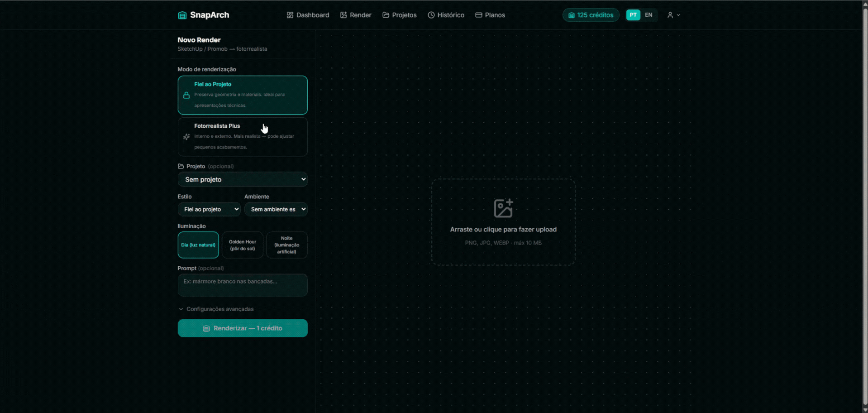Go to the Projetos tab

pyautogui.click(x=399, y=15)
